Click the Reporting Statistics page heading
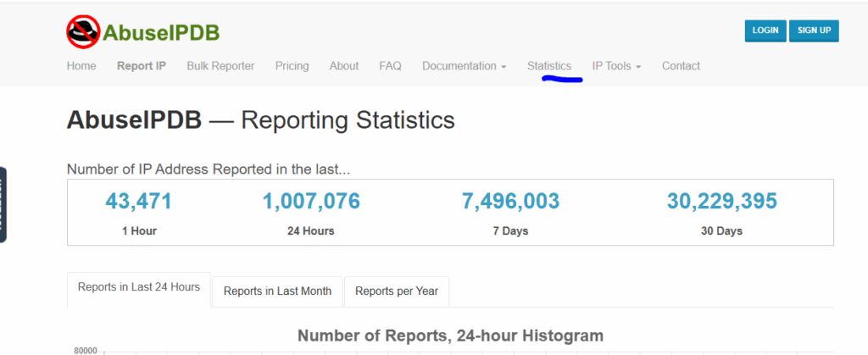Image resolution: width=868 pixels, height=355 pixels. tap(261, 120)
